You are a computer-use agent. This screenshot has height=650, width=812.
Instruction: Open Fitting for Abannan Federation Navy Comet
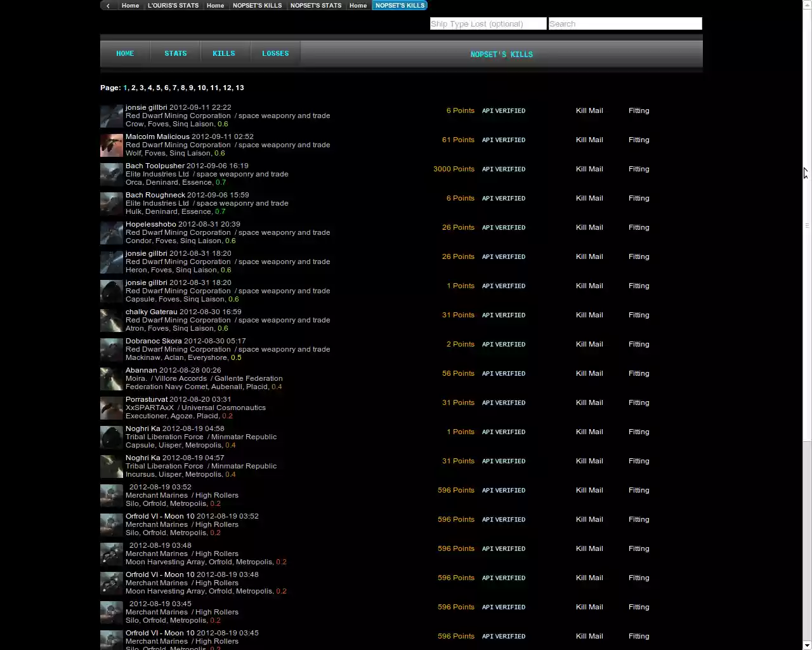[639, 373]
